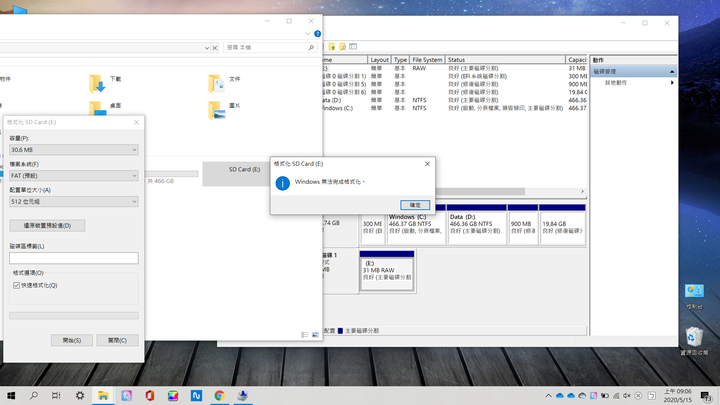This screenshot has width=720, height=405.
Task: Sort by the Status column header
Action: pyautogui.click(x=505, y=60)
